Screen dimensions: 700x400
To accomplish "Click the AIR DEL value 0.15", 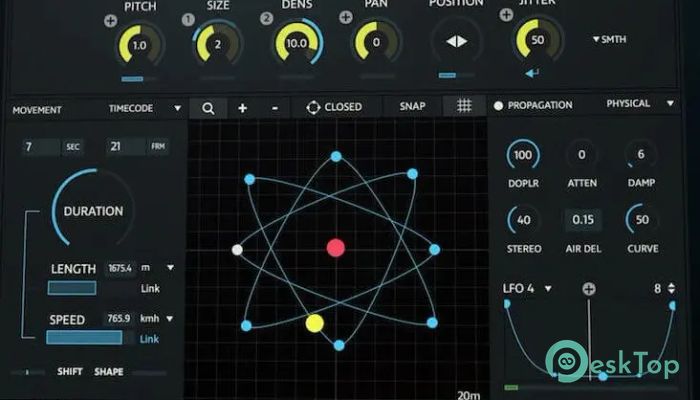I will coord(583,220).
